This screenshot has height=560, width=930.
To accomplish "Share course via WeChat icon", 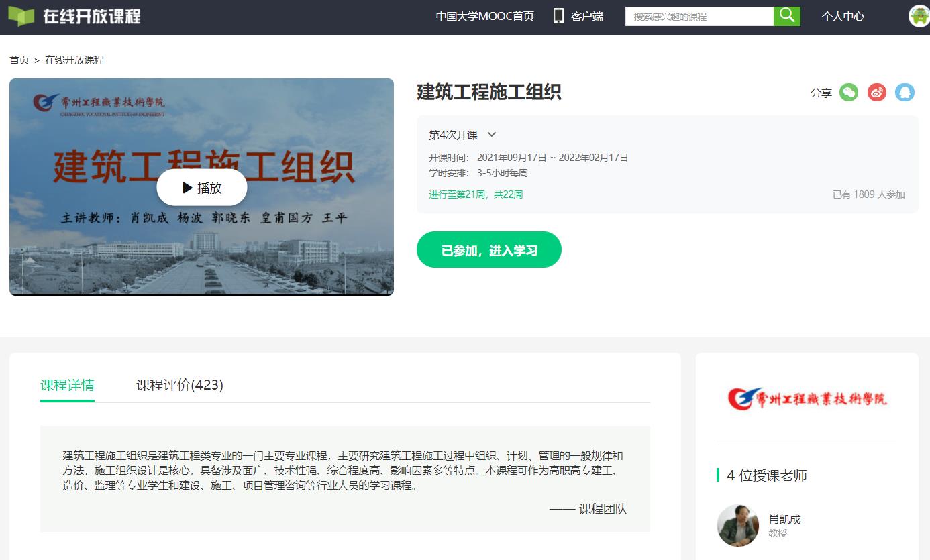I will 849,93.
